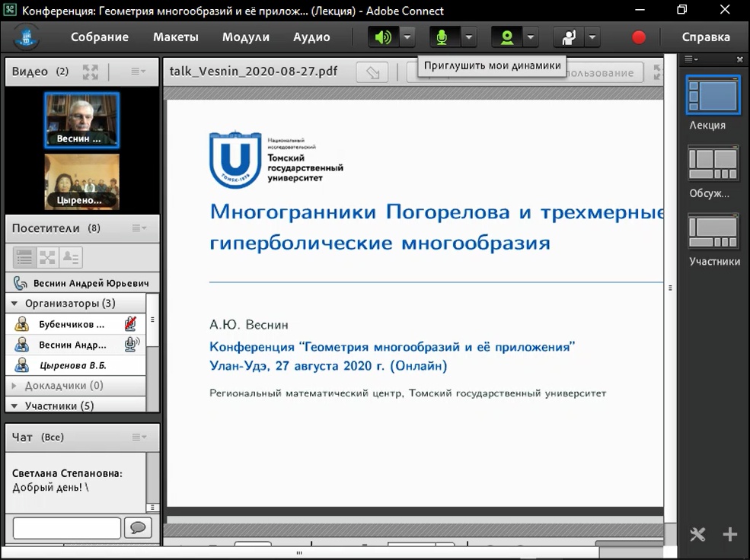Expand the Докладчики (0) group
Image resolution: width=750 pixels, height=560 pixels.
[14, 386]
